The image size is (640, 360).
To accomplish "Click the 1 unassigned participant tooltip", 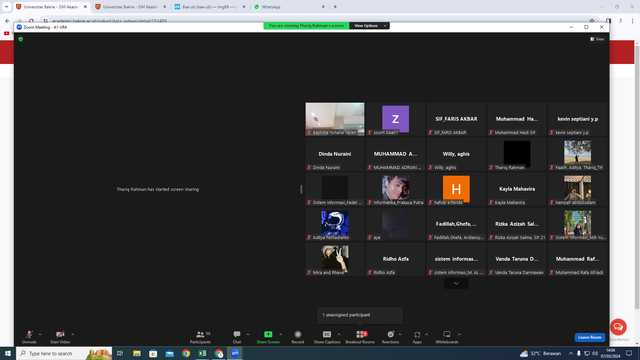I will pyautogui.click(x=360, y=315).
